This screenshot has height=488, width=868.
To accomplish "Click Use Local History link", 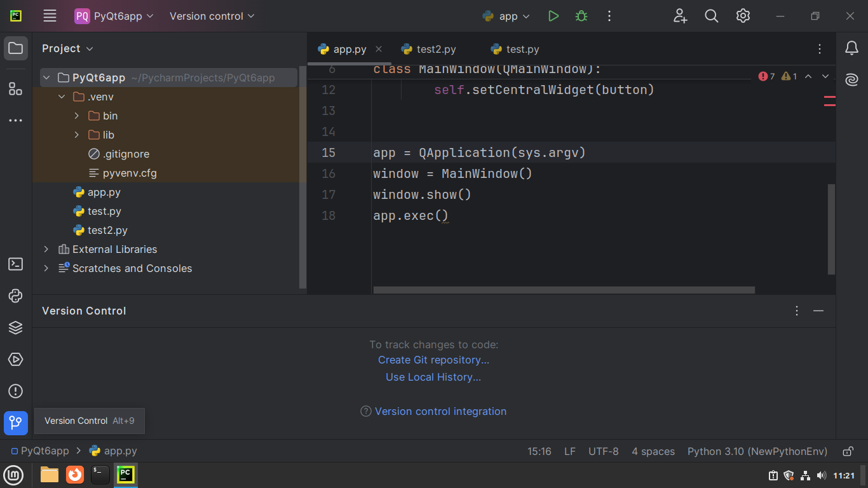I will 433,377.
